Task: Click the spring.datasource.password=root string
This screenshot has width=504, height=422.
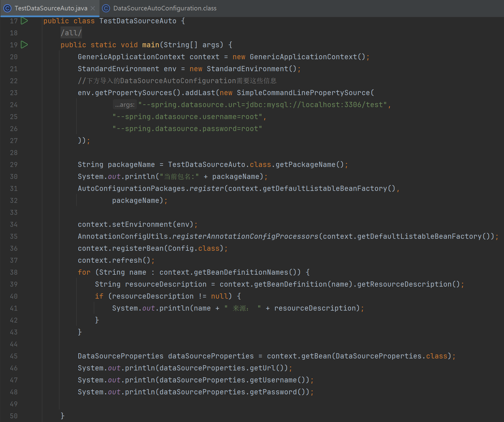Action: pyautogui.click(x=187, y=129)
